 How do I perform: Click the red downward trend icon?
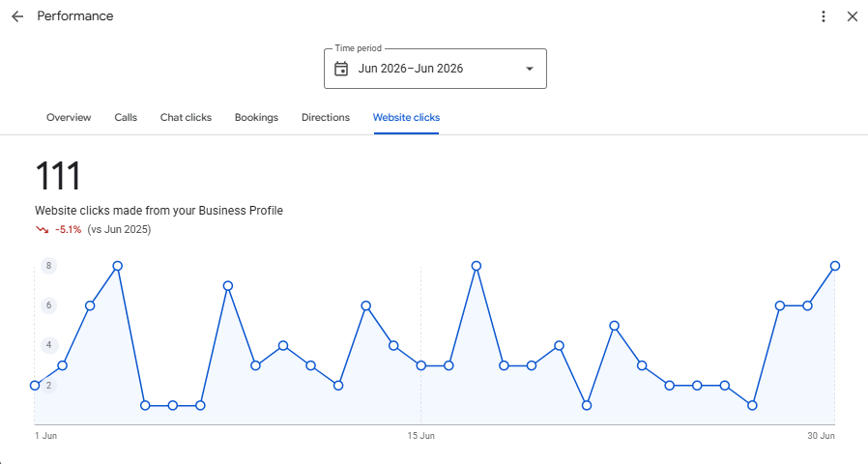pyautogui.click(x=43, y=229)
